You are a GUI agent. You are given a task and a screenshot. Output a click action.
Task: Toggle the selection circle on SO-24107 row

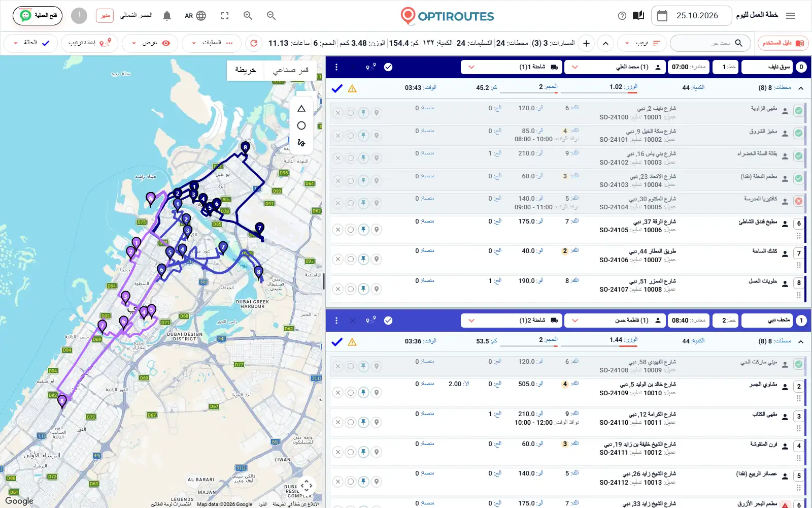click(351, 289)
